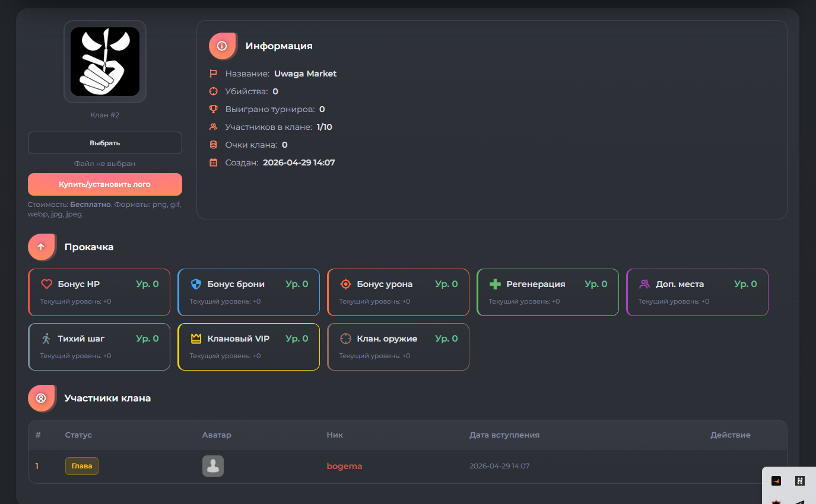Click the crosshair icon on Бонус урона card

pyautogui.click(x=346, y=284)
